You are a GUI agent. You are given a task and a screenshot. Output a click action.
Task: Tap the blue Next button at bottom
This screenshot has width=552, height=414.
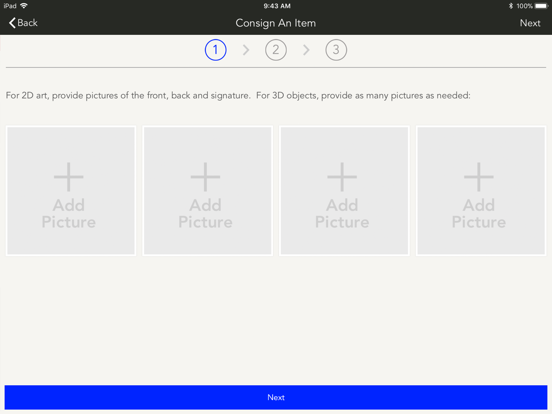tap(276, 397)
